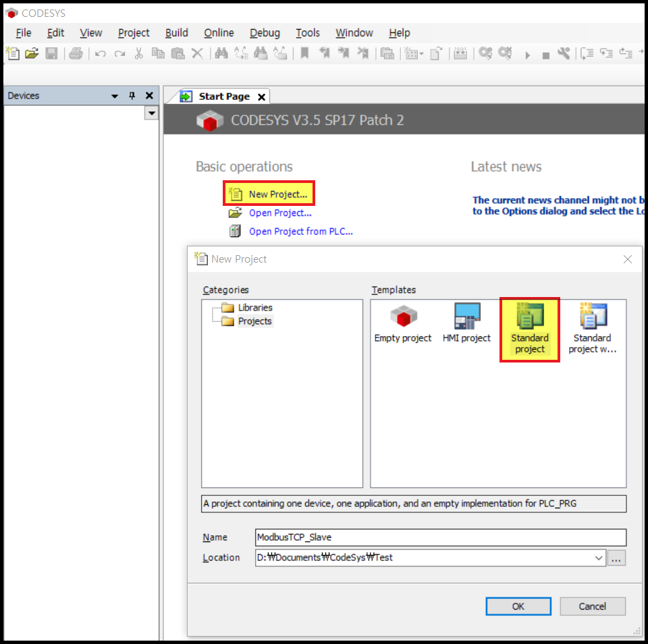Click the Undo arrow icon

coord(100,54)
